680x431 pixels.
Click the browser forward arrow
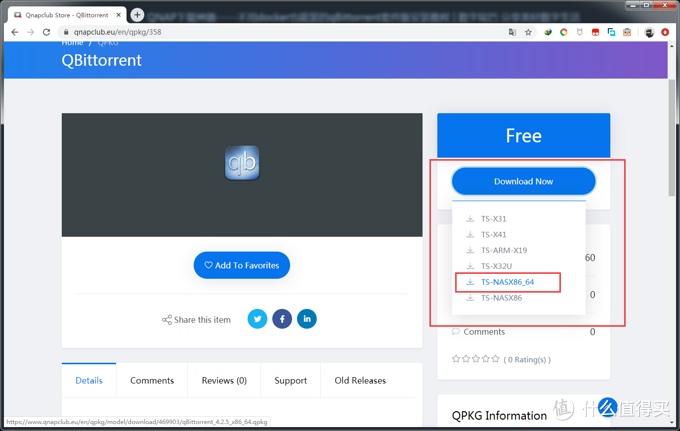(30, 32)
